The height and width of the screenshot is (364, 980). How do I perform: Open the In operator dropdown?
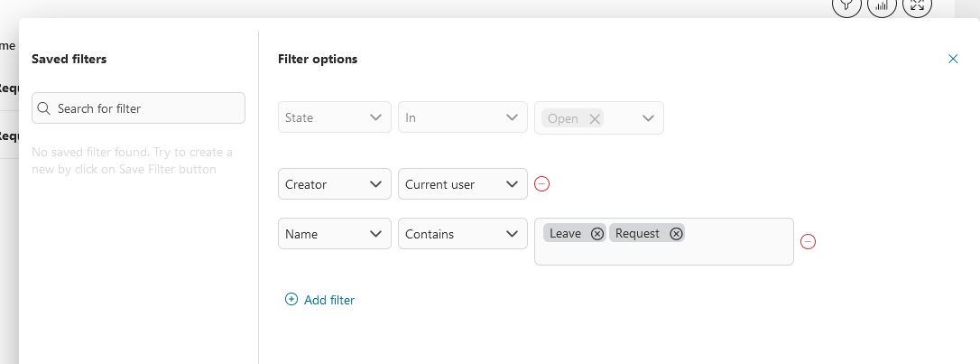(463, 117)
